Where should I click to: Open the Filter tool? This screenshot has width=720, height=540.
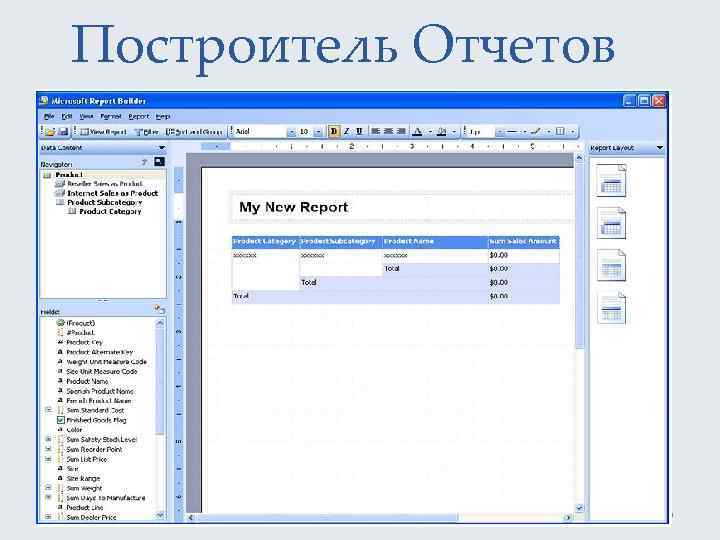(x=146, y=132)
